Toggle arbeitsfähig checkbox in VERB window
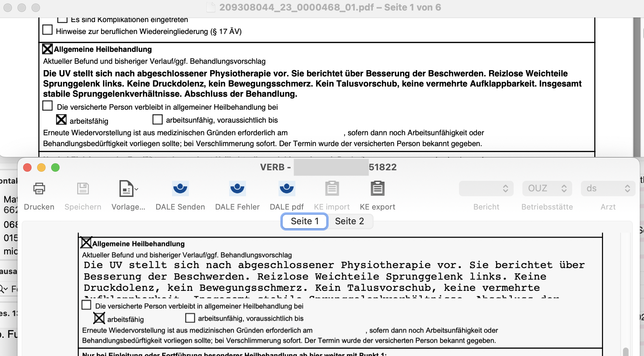This screenshot has width=644, height=356. (99, 318)
